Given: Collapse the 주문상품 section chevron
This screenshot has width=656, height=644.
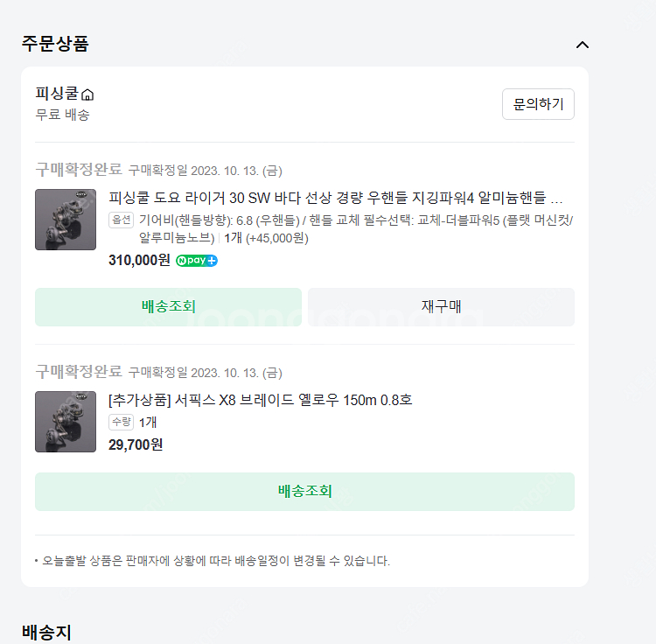Looking at the screenshot, I should [583, 45].
